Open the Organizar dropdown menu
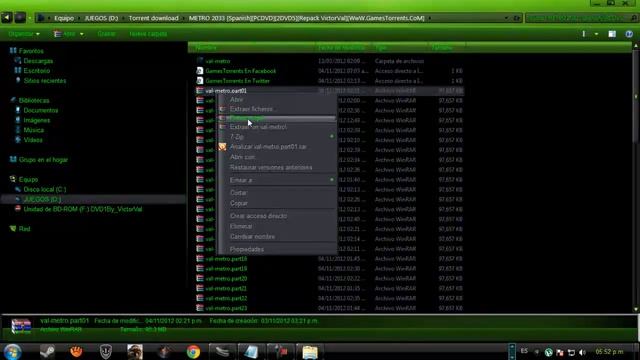The image size is (640, 360). [24, 34]
